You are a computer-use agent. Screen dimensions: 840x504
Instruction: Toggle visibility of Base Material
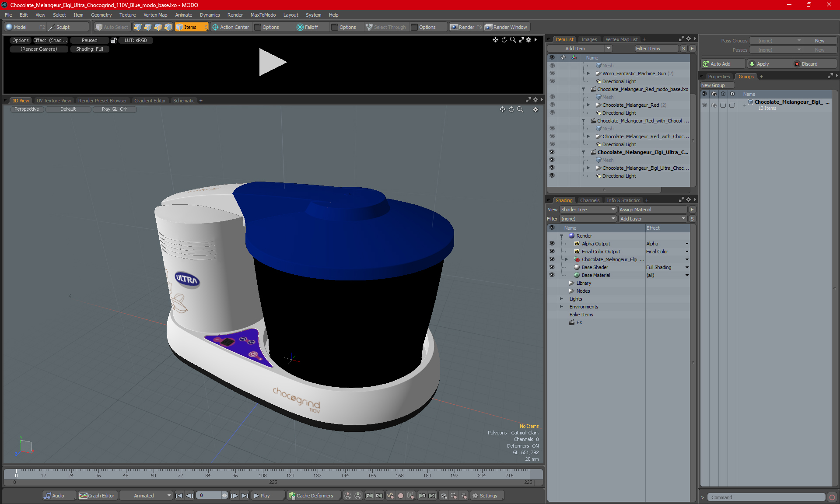552,275
